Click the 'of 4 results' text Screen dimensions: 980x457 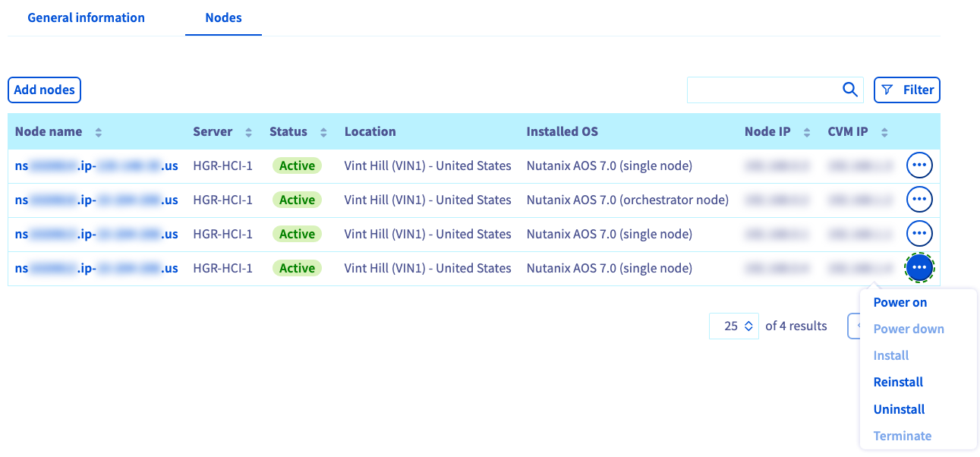796,326
